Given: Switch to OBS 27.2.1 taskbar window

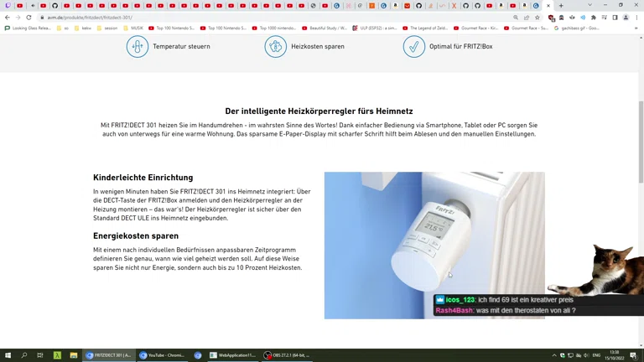Looking at the screenshot, I should click(x=287, y=355).
